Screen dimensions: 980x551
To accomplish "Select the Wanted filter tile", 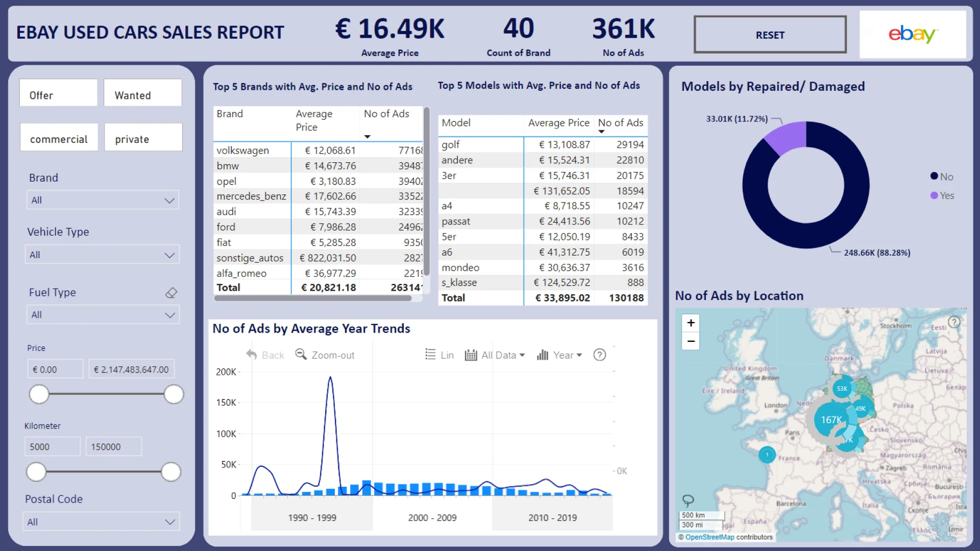I will 143,93.
